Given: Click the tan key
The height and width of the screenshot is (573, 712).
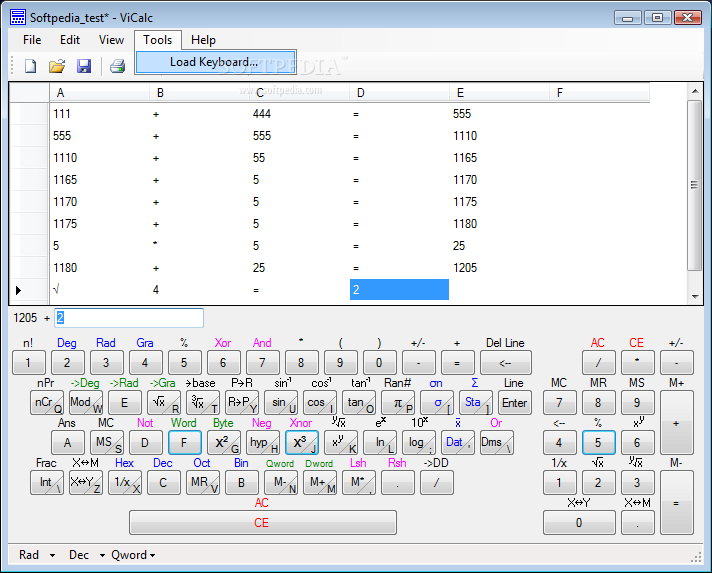Looking at the screenshot, I should click(x=359, y=403).
